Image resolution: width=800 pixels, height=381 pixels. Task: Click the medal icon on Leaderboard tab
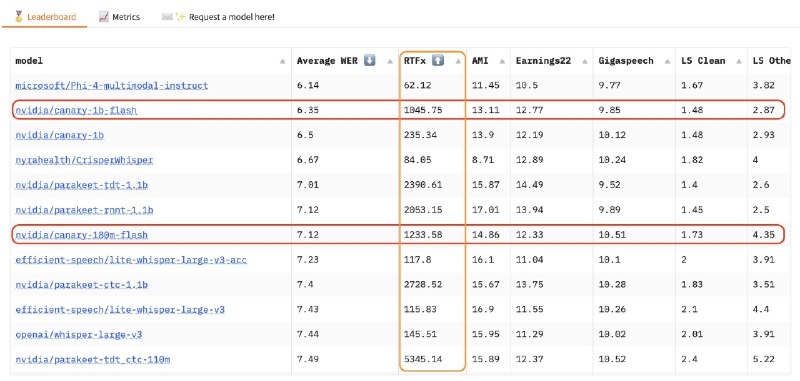(x=19, y=16)
